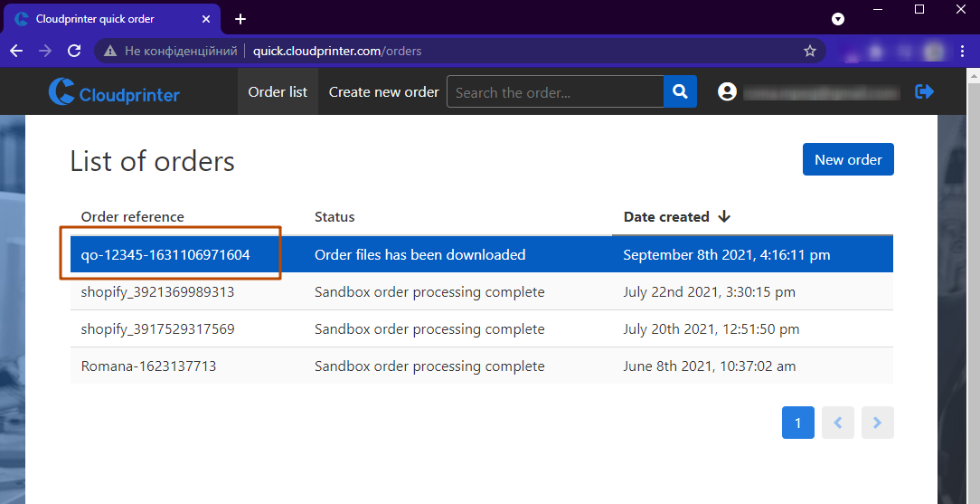Image resolution: width=980 pixels, height=504 pixels.
Task: Select the Cloudprinter quick order browser tab
Action: 112,19
